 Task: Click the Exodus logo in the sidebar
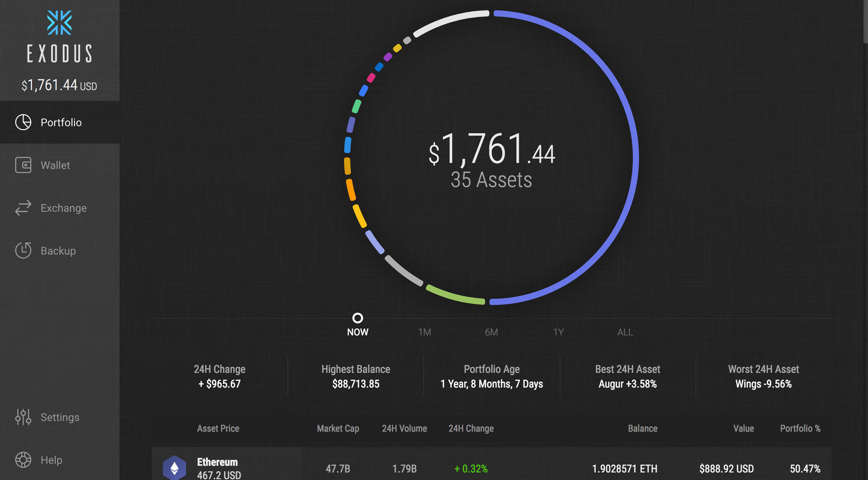(x=59, y=36)
